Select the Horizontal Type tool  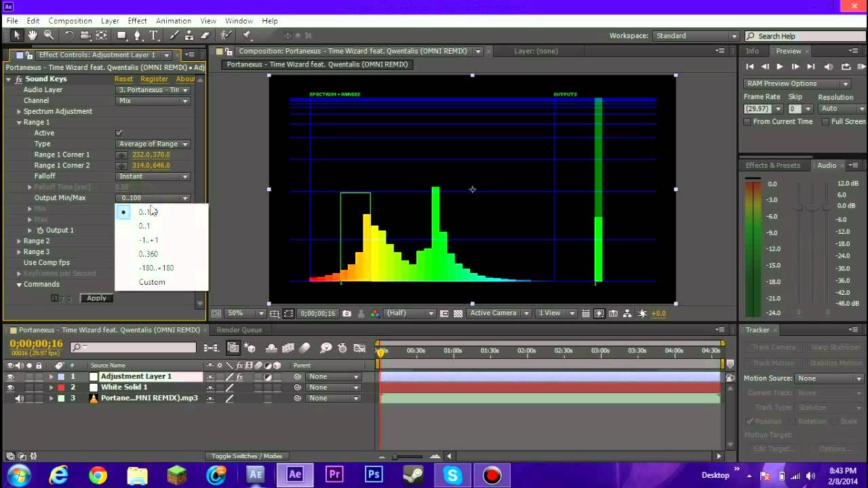pyautogui.click(x=154, y=35)
